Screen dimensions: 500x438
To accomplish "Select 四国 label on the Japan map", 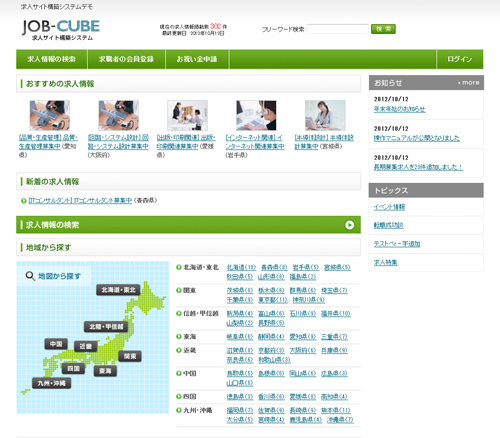I will click(x=73, y=368).
